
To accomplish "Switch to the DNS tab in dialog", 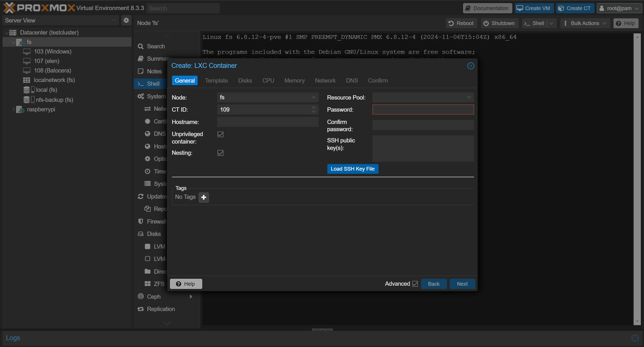I will [x=352, y=81].
